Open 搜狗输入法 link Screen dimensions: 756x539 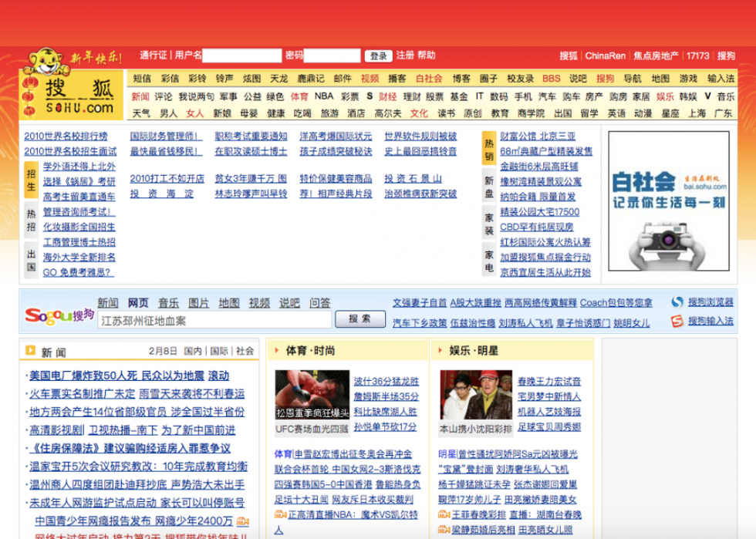point(710,321)
